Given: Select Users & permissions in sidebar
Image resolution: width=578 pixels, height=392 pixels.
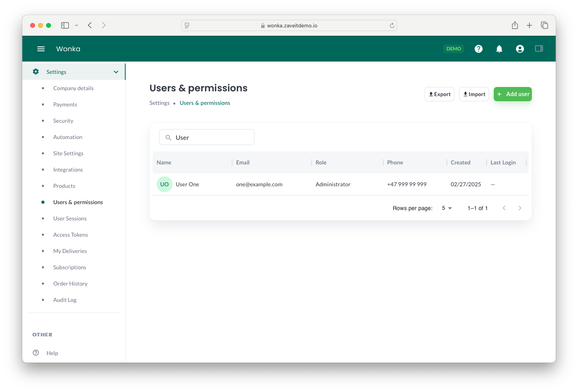Looking at the screenshot, I should pyautogui.click(x=78, y=202).
